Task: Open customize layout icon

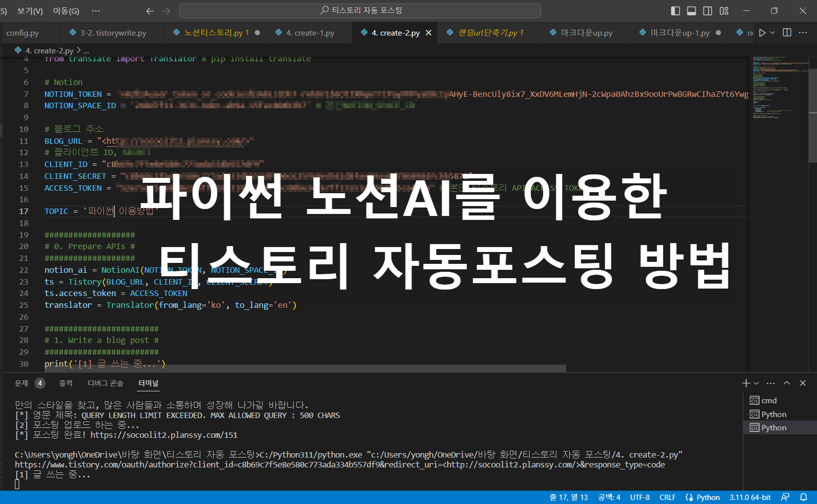Action: 724,11
